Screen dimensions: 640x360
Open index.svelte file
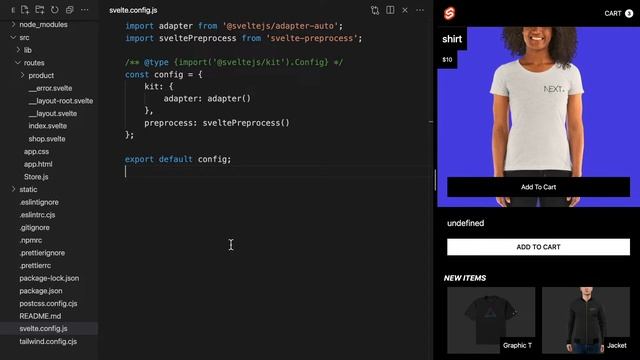click(48, 126)
